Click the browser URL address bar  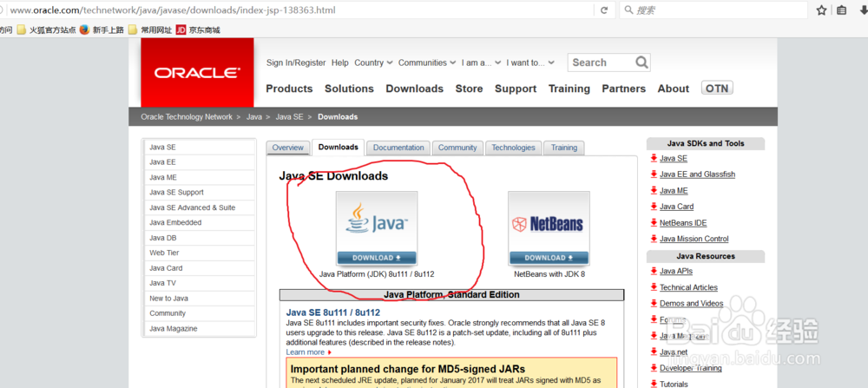(x=300, y=10)
